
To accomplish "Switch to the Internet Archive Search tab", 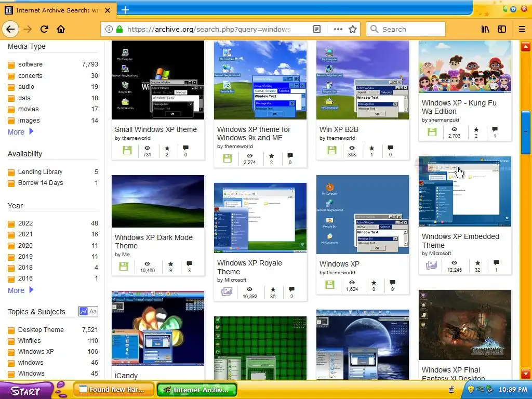I will pyautogui.click(x=58, y=10).
